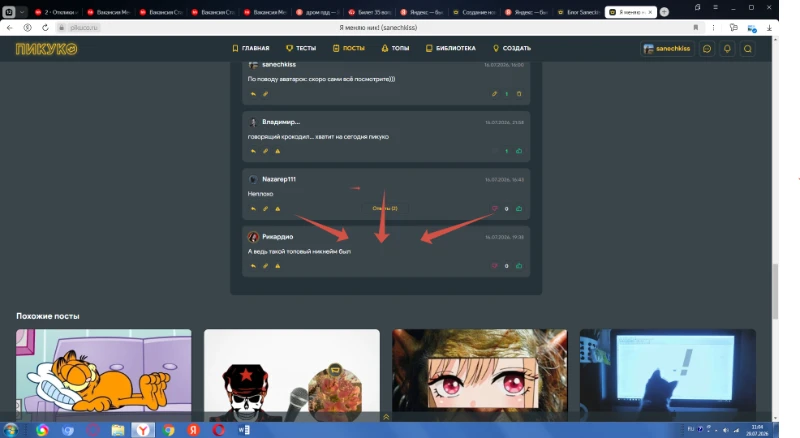Image resolution: width=800 pixels, height=438 pixels.
Task: Like Nazarep111's comment with green thumb
Action: tap(519, 209)
